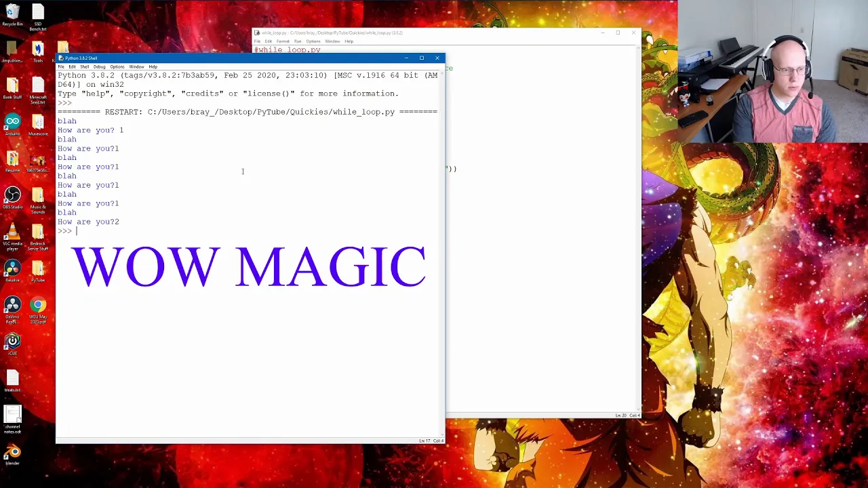
Task: Open the Window menu in editor window
Action: point(332,41)
